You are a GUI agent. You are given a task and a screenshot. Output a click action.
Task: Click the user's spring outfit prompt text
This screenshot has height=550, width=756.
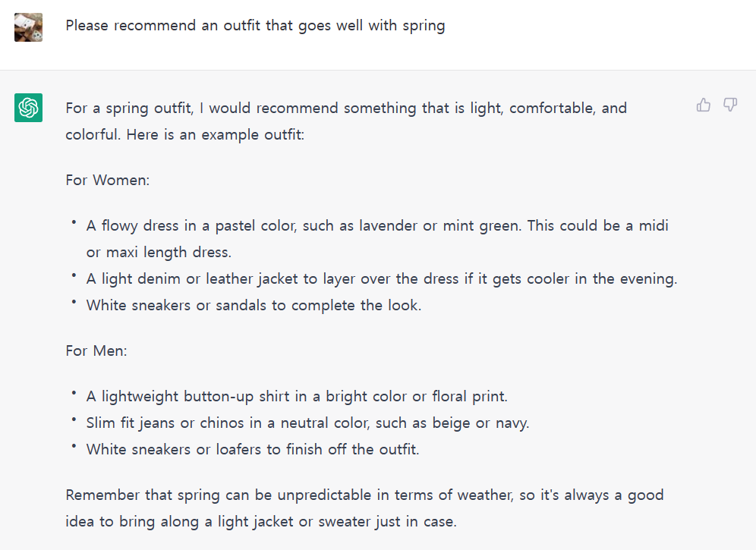point(255,26)
